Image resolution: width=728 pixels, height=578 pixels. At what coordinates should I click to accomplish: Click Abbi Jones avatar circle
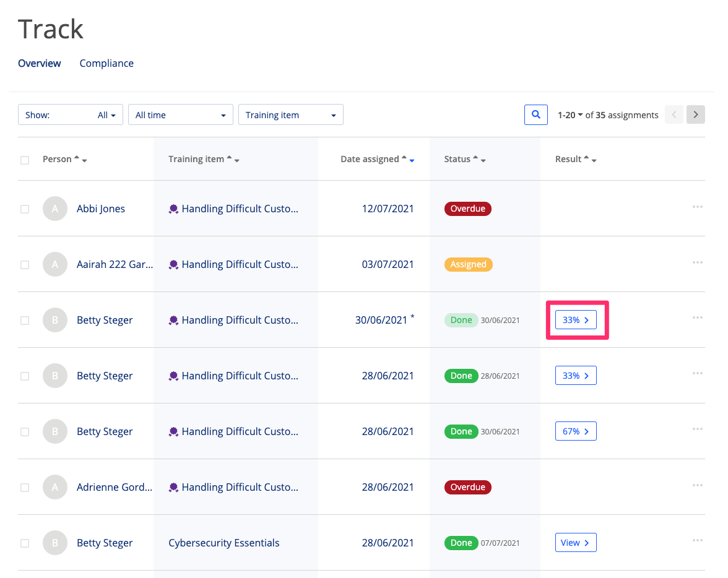coord(54,209)
